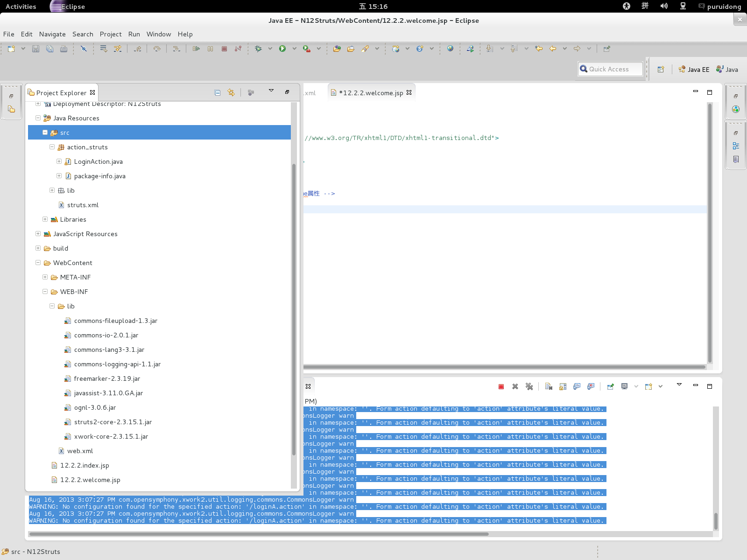Select ognl-3.0.6.jar in lib folder
Viewport: 747px width, 560px height.
(x=95, y=407)
